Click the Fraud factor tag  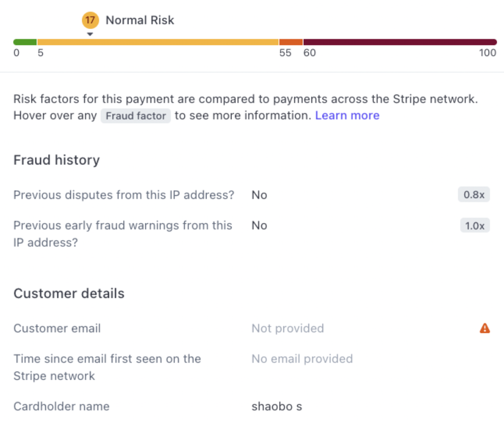point(136,116)
